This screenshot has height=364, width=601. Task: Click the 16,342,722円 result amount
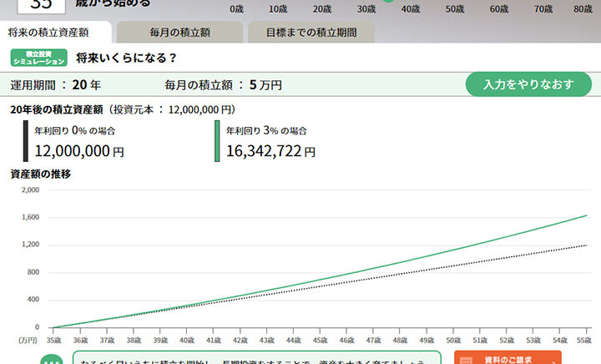[270, 151]
